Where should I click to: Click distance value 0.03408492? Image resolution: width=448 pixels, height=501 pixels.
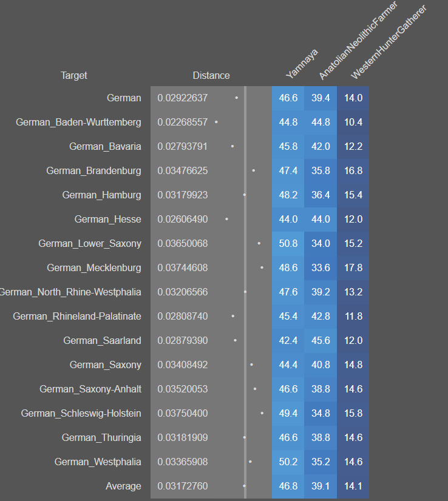183,365
